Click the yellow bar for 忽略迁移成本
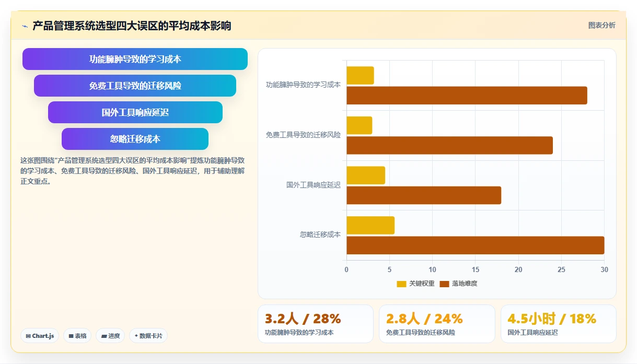 (370, 225)
